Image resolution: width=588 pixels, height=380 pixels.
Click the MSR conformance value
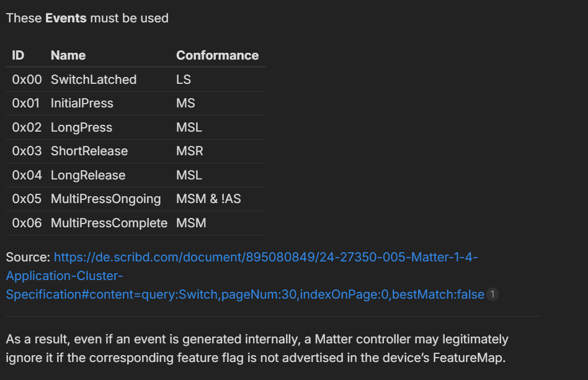(189, 151)
